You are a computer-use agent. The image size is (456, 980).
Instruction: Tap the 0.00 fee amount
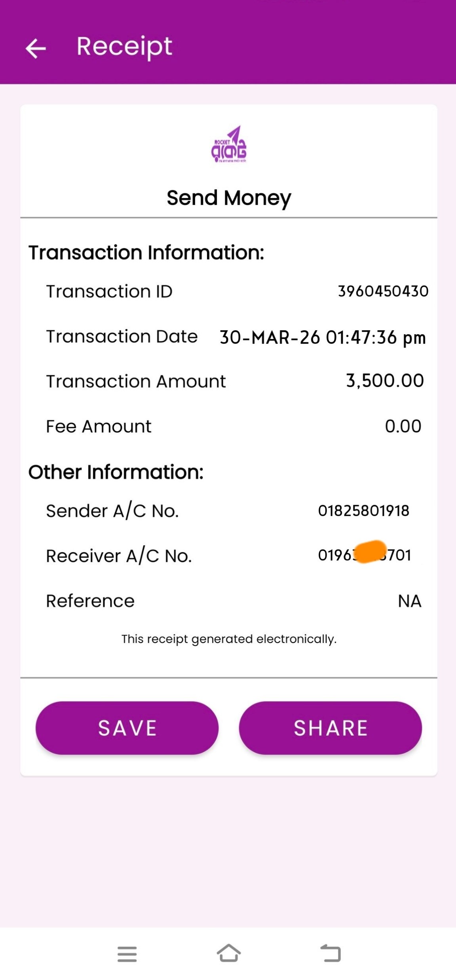coord(403,426)
